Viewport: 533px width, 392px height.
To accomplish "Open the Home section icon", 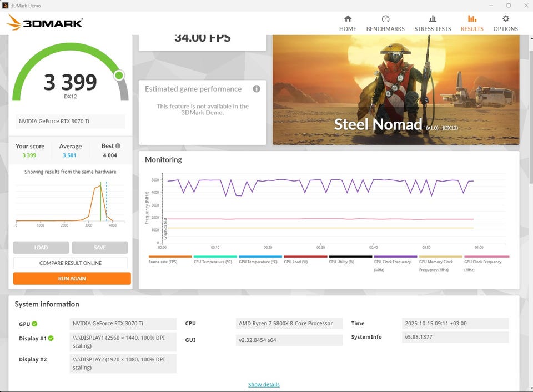I will pyautogui.click(x=348, y=18).
